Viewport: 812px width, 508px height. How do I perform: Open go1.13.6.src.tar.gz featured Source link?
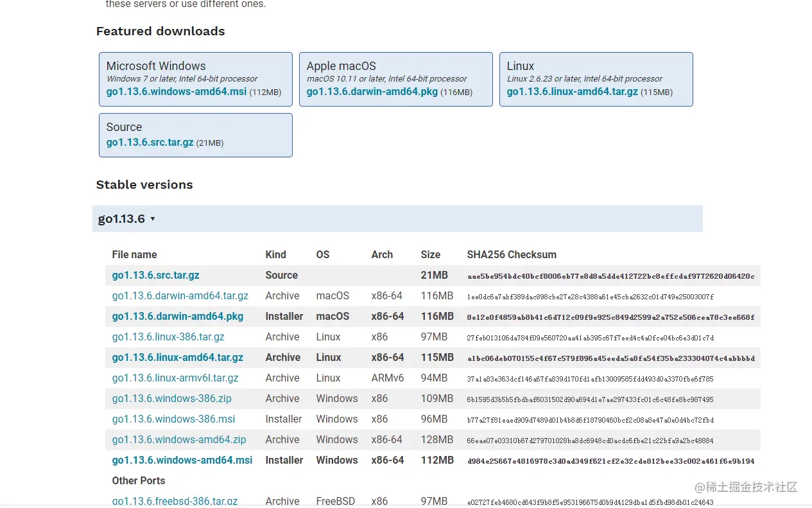tap(150, 143)
